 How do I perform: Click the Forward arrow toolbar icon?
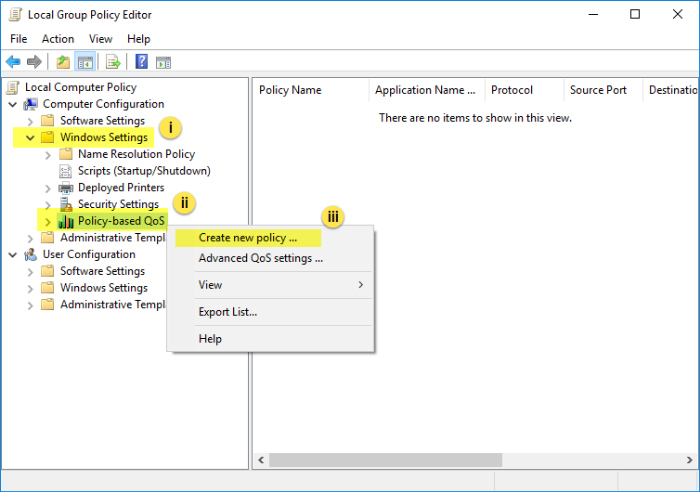pos(34,62)
